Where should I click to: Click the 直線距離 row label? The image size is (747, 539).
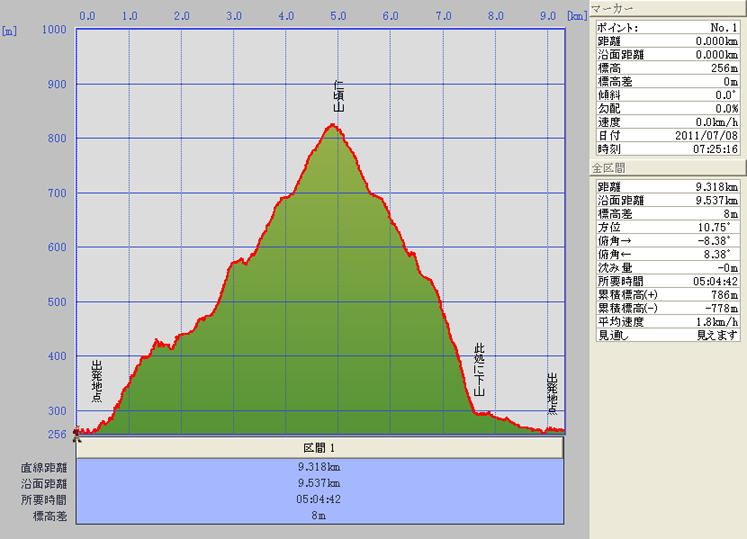click(x=44, y=468)
